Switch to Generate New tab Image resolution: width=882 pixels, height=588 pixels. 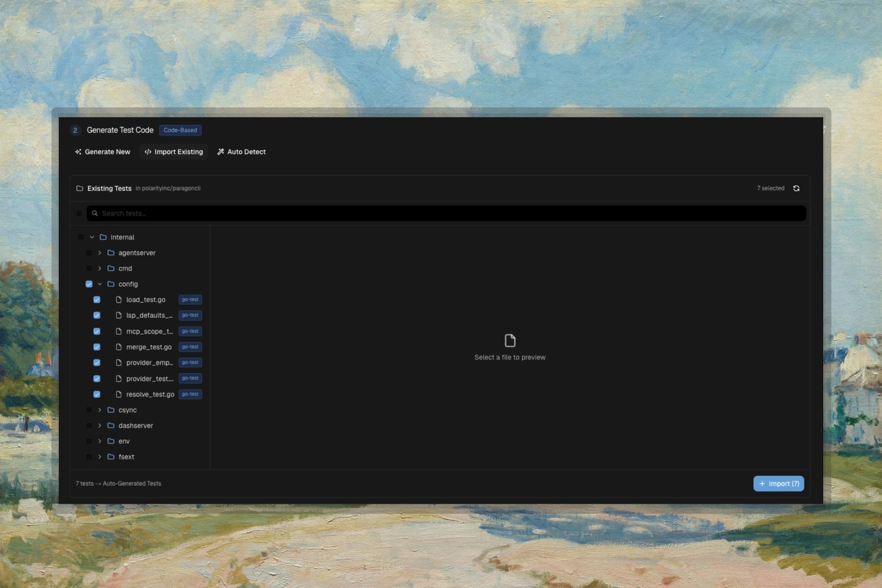coord(102,152)
